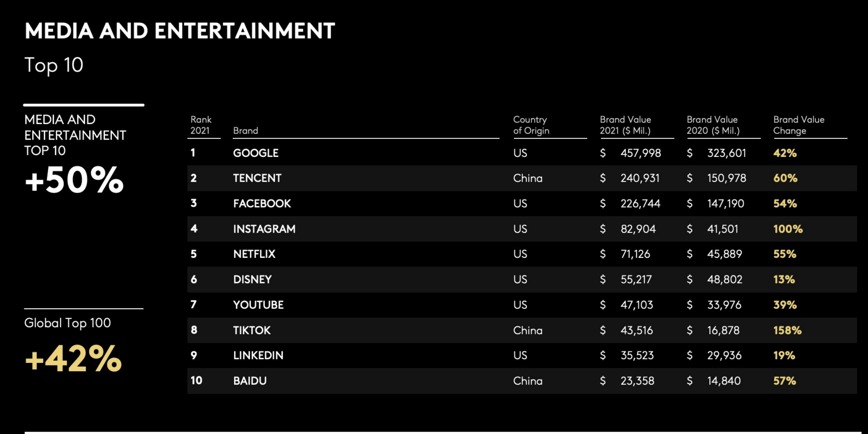This screenshot has width=868, height=434.
Task: Click Instagram's 100% change value
Action: tap(788, 229)
